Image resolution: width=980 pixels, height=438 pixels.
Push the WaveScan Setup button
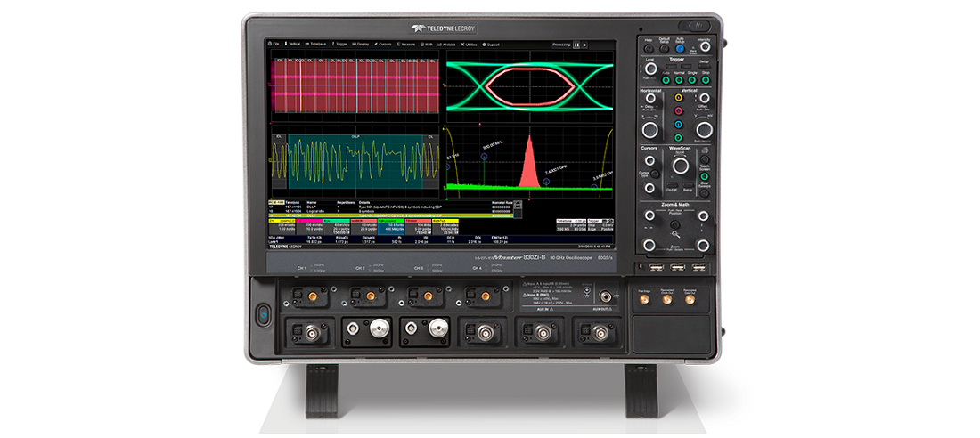[688, 184]
